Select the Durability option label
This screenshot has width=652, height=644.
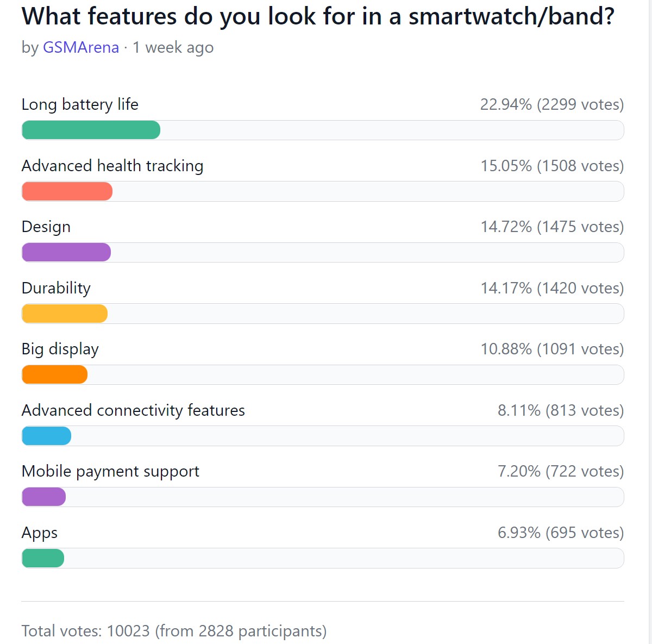(x=56, y=288)
